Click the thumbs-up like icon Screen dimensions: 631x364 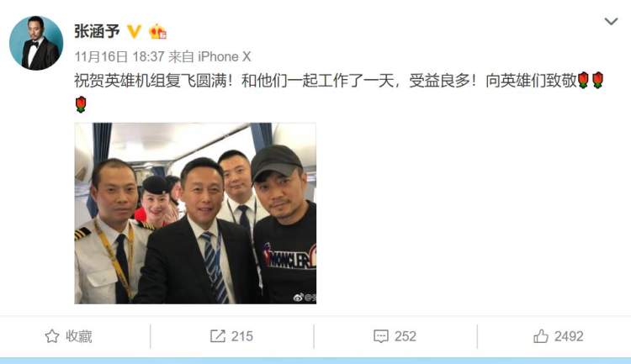coord(541,336)
